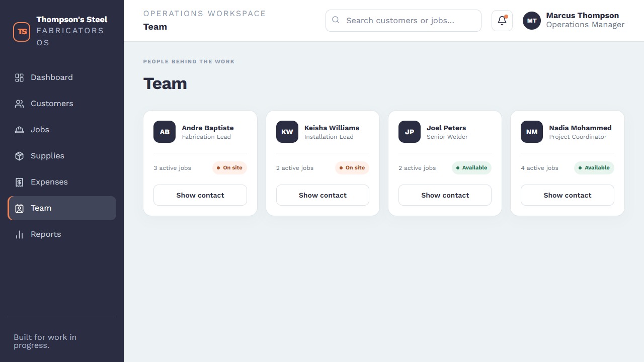Click Andre Baptiste's On site status badge
Viewport: 644px width, 362px height.
pos(229,168)
